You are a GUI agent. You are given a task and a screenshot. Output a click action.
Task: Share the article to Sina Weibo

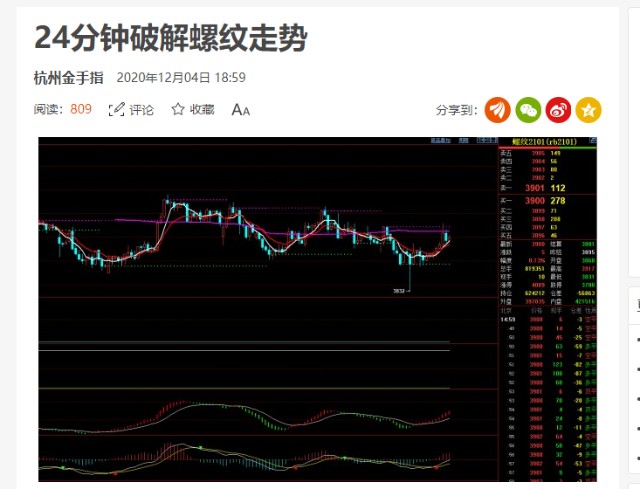558,110
